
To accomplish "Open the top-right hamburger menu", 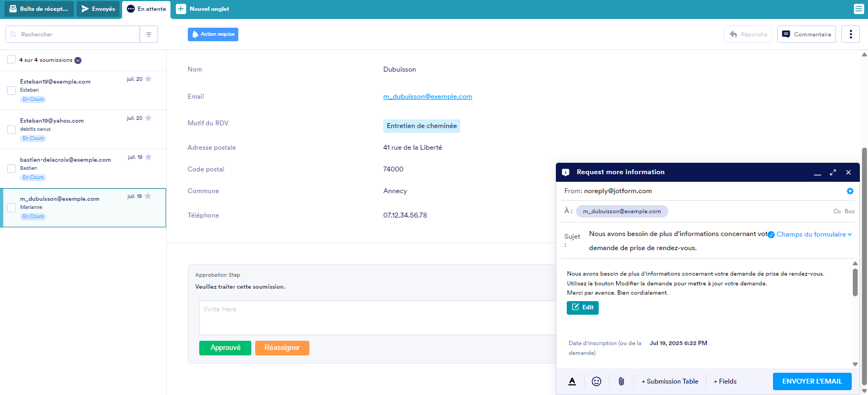I will click(x=858, y=9).
